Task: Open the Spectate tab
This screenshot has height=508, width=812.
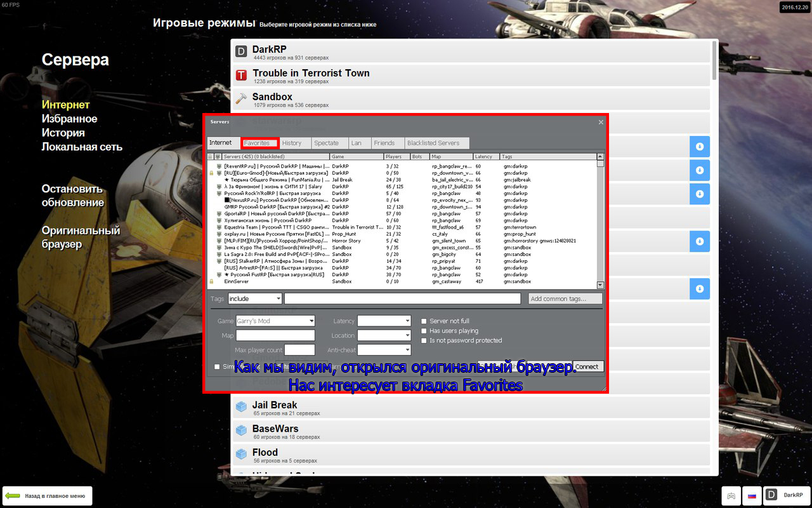Action: tap(329, 144)
